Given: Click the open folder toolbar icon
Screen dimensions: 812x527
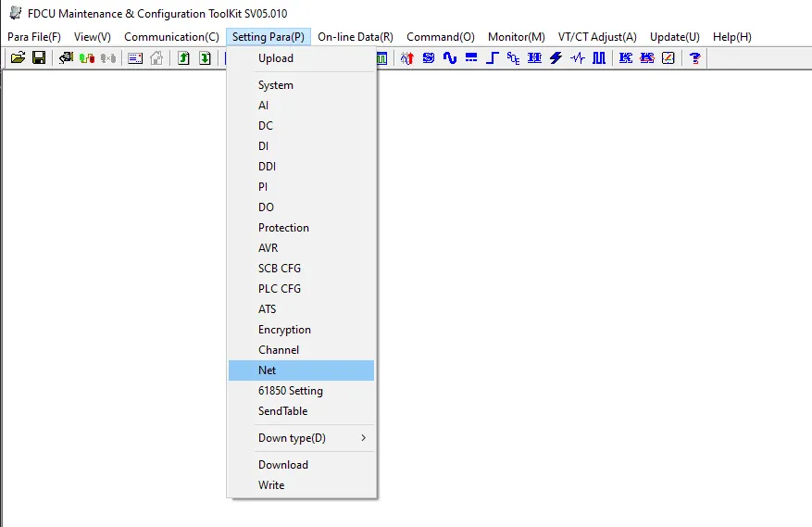Looking at the screenshot, I should 18,57.
